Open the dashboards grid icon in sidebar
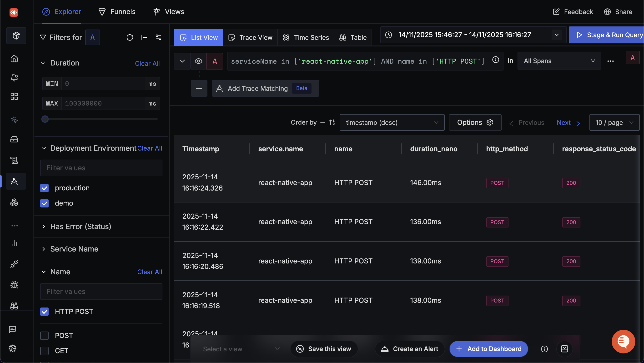Viewport: 644px width, 363px height. point(14,96)
